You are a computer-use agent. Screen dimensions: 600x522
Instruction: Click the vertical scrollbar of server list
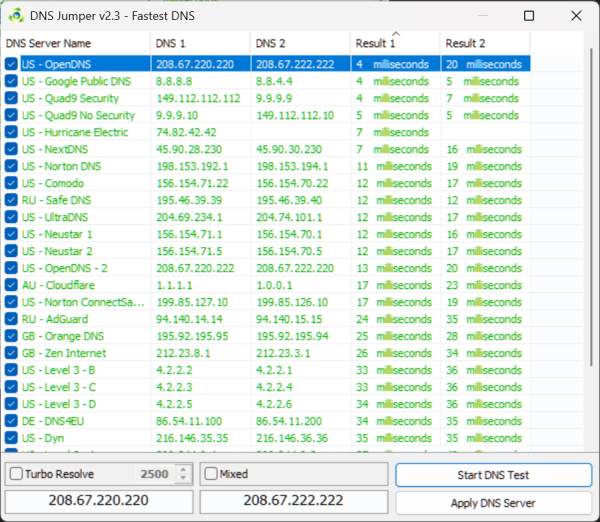tap(591, 207)
